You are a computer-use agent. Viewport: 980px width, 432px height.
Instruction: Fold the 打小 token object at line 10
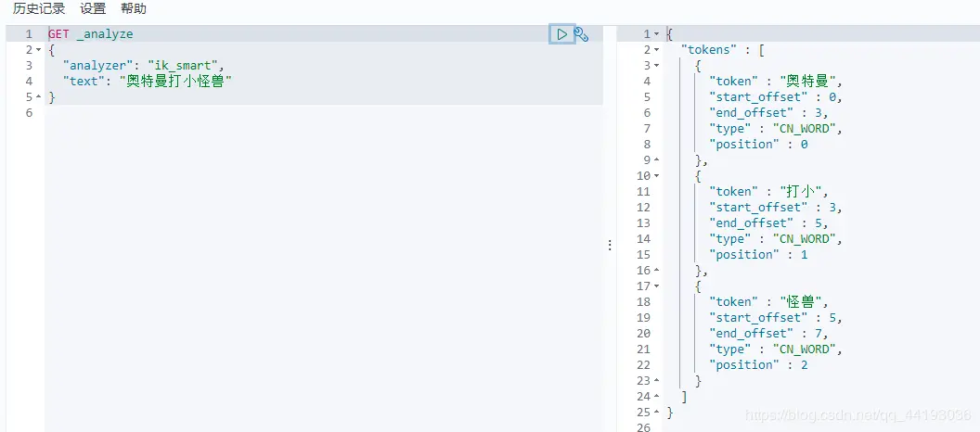tap(656, 176)
